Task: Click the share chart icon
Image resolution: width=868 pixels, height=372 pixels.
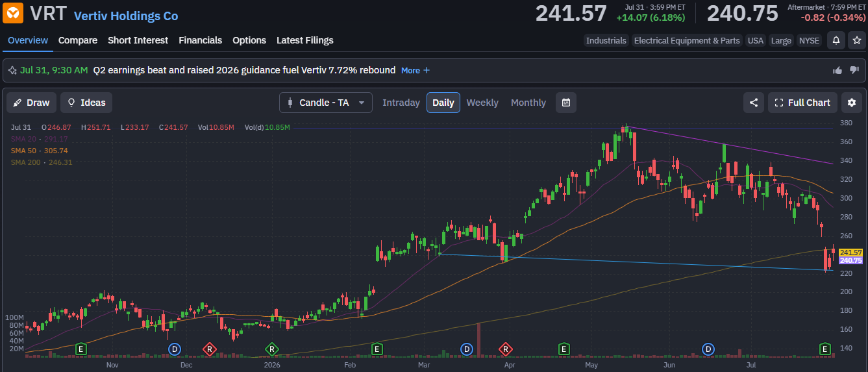Action: click(754, 103)
